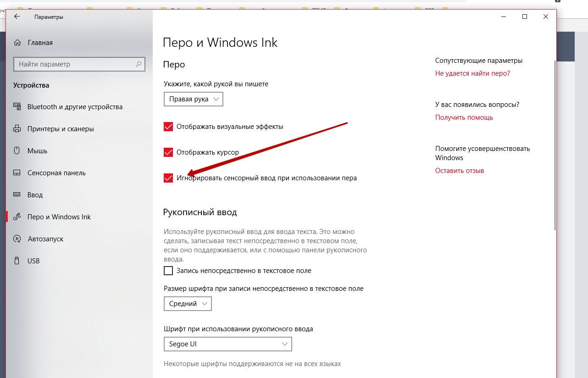
Task: Click the printer icon in sidebar
Action: [17, 129]
